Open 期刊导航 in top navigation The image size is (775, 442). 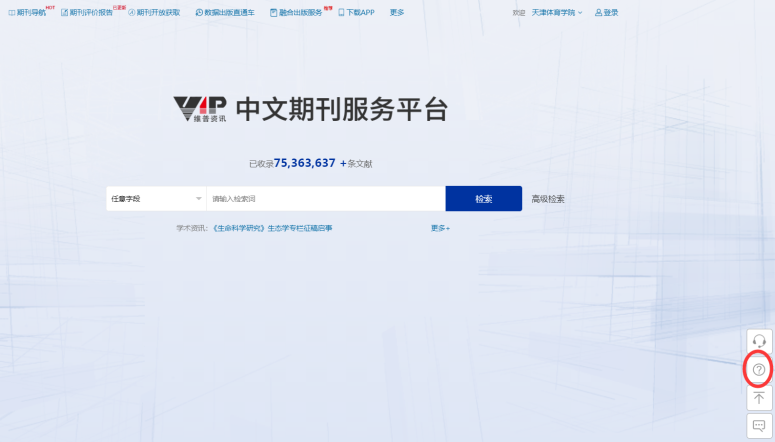coord(27,12)
